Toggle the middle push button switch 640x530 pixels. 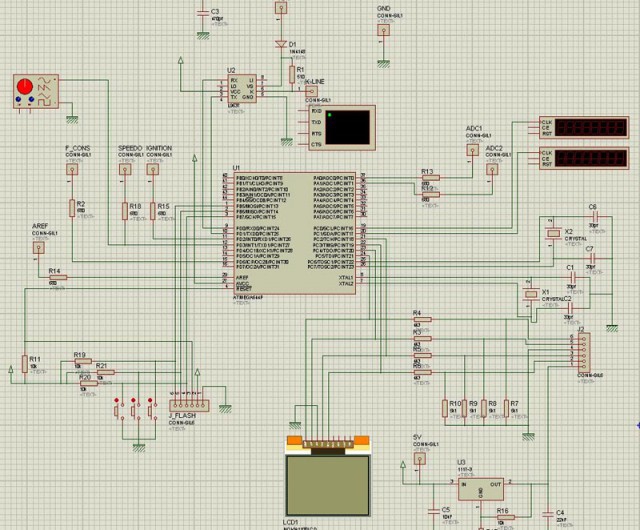coord(134,410)
